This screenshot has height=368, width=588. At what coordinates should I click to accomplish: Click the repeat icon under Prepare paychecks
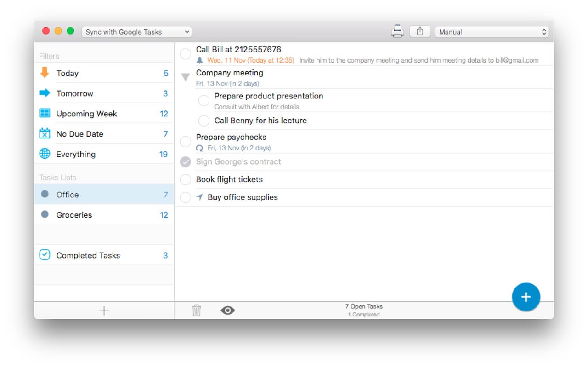(x=199, y=148)
